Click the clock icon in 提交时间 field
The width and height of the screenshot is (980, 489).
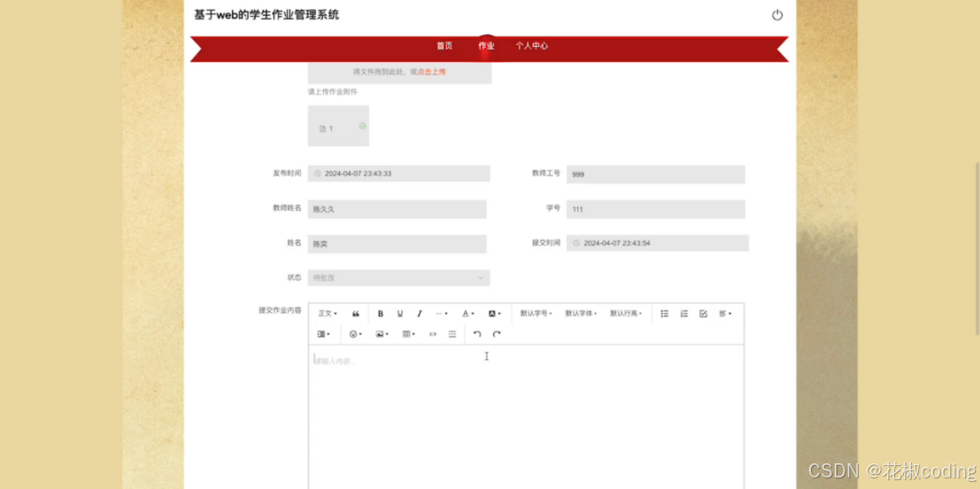576,244
